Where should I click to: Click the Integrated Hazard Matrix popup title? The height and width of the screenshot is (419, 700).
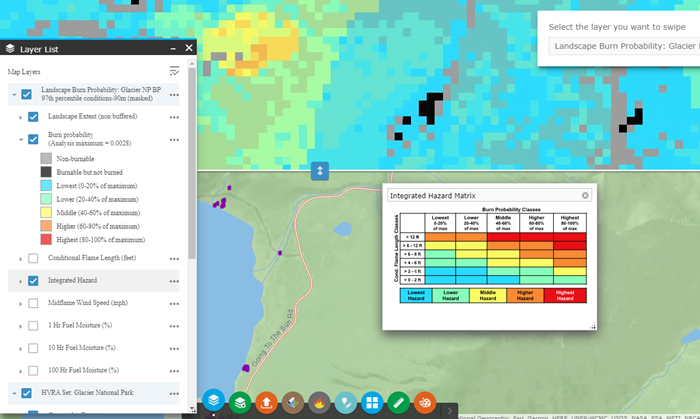pyautogui.click(x=433, y=195)
